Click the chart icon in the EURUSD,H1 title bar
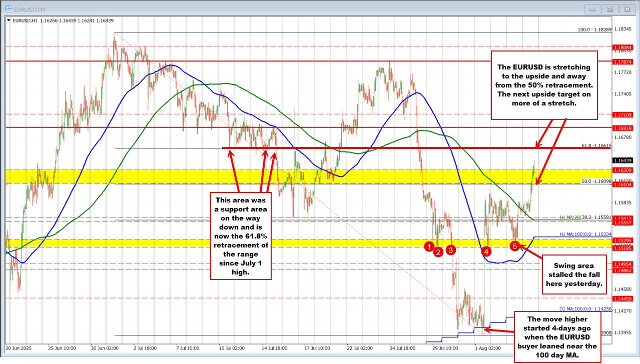Screen dimensions: 640x364 pyautogui.click(x=10, y=8)
